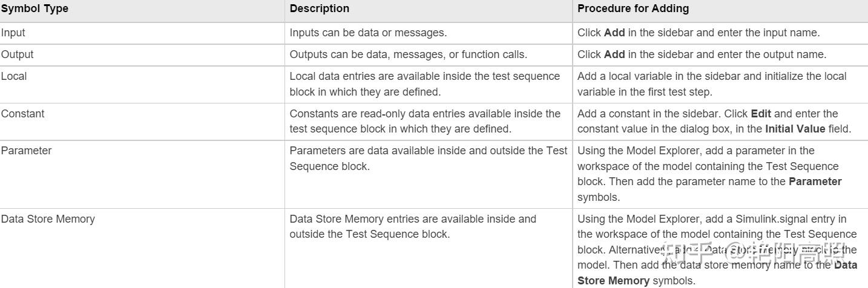This screenshot has height=288, width=868.
Task: Click the Local data entries description cell
Action: pyautogui.click(x=424, y=84)
